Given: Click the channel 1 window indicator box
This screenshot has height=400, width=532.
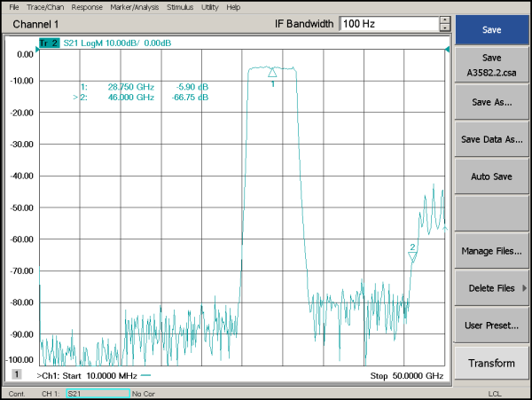Looking at the screenshot, I should tap(17, 374).
